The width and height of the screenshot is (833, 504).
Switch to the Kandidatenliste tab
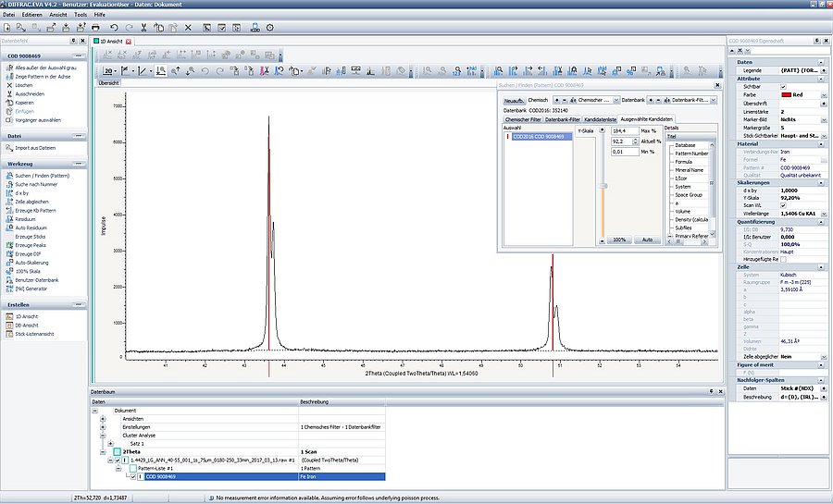click(x=600, y=119)
